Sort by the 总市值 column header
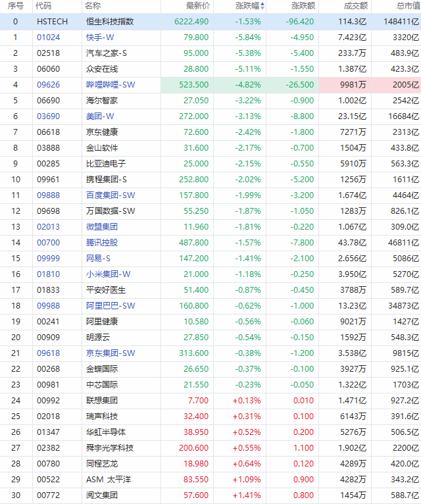 [409, 6]
